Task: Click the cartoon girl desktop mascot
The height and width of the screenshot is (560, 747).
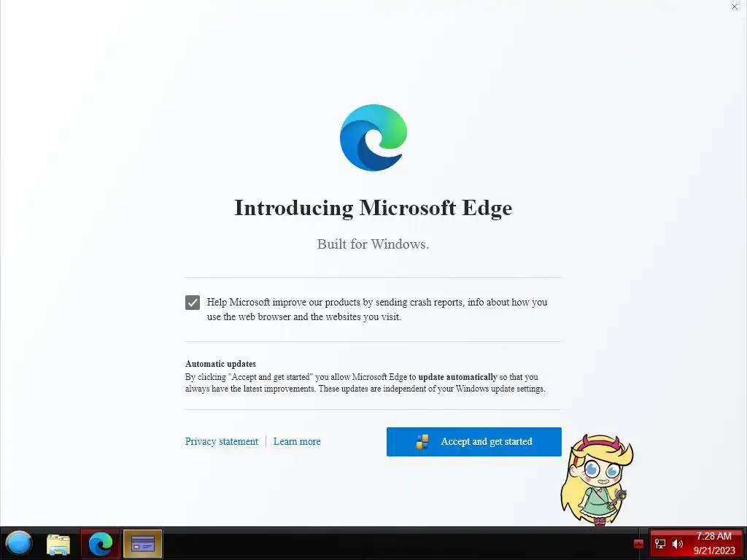Action: tap(597, 480)
